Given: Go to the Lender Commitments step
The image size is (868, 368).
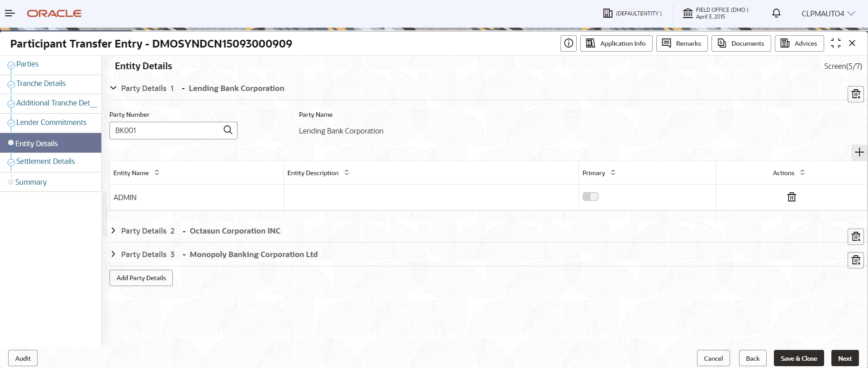Looking at the screenshot, I should pos(52,123).
